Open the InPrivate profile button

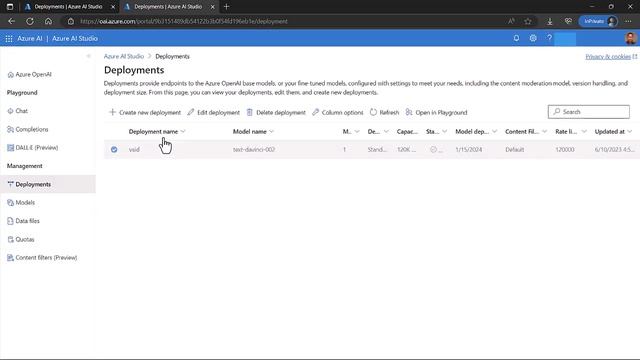(x=598, y=21)
